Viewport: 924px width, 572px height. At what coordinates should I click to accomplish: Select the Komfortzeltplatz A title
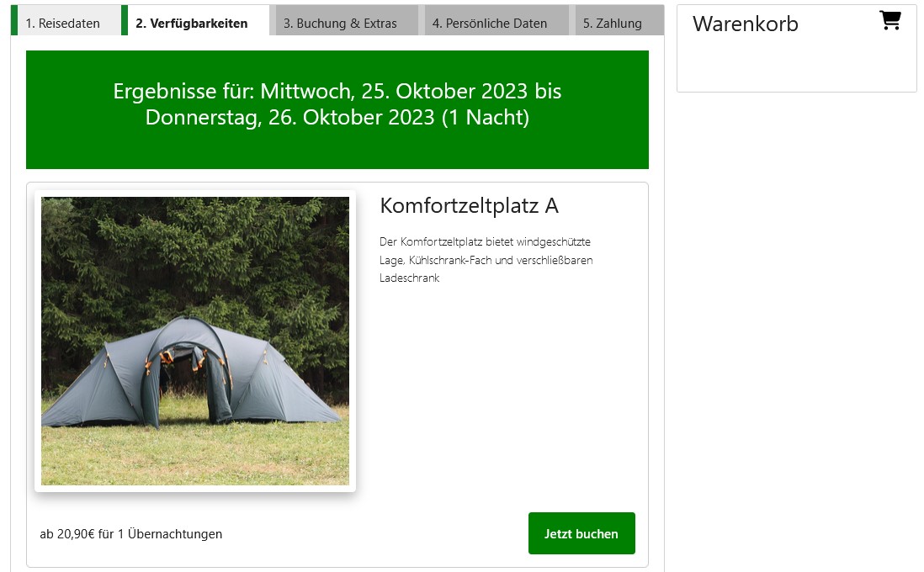click(469, 205)
